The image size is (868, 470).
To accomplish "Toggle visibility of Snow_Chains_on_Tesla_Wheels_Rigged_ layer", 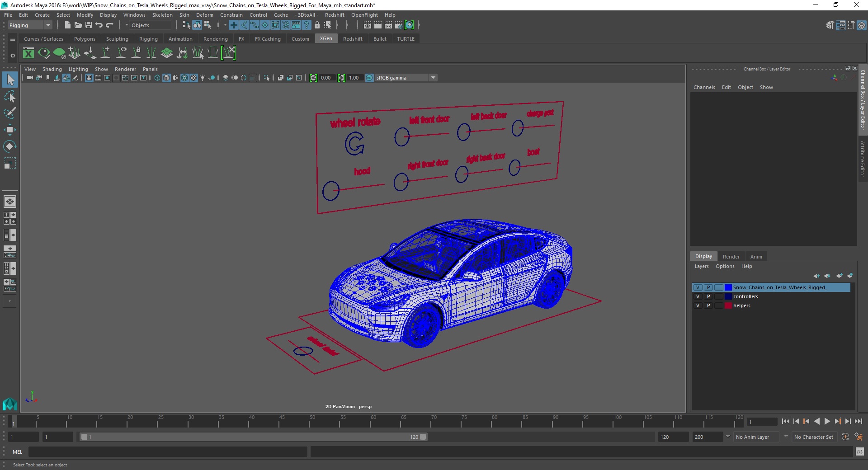I will click(x=698, y=287).
